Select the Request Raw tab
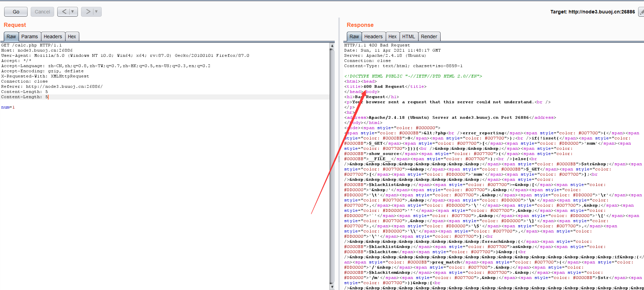 [x=11, y=37]
